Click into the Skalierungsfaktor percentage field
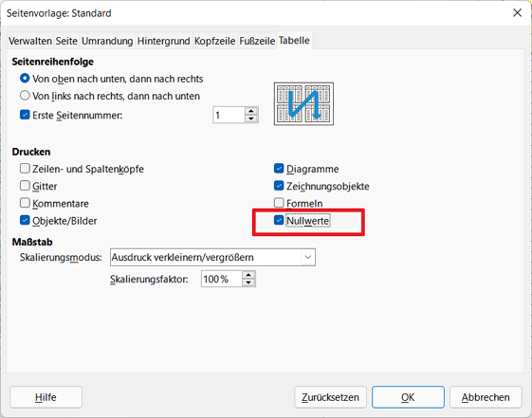532x418 pixels. [x=222, y=279]
